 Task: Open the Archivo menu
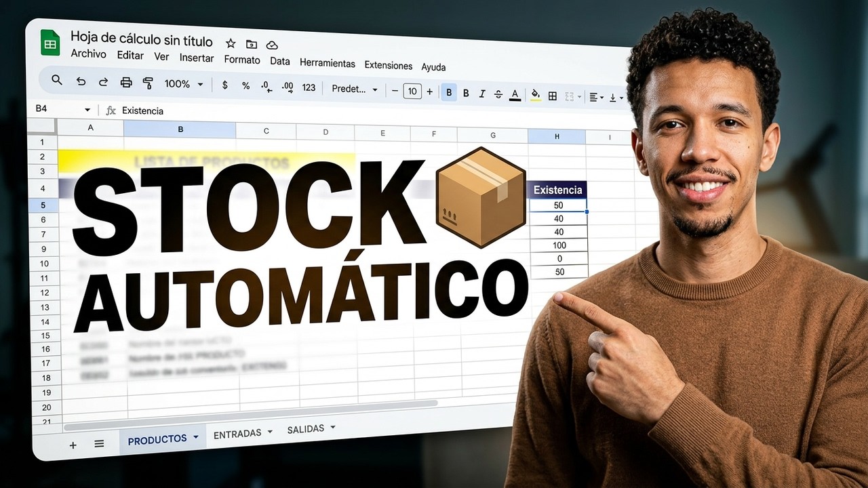pos(88,54)
